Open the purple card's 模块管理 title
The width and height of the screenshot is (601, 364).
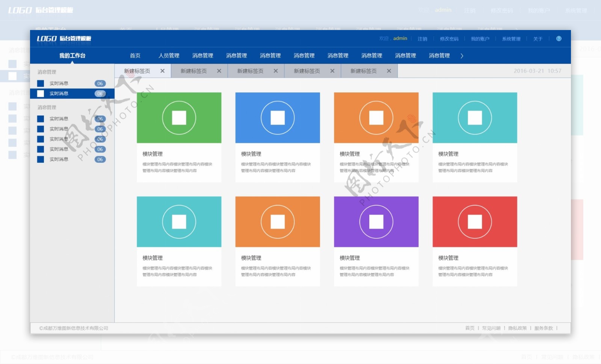point(350,258)
